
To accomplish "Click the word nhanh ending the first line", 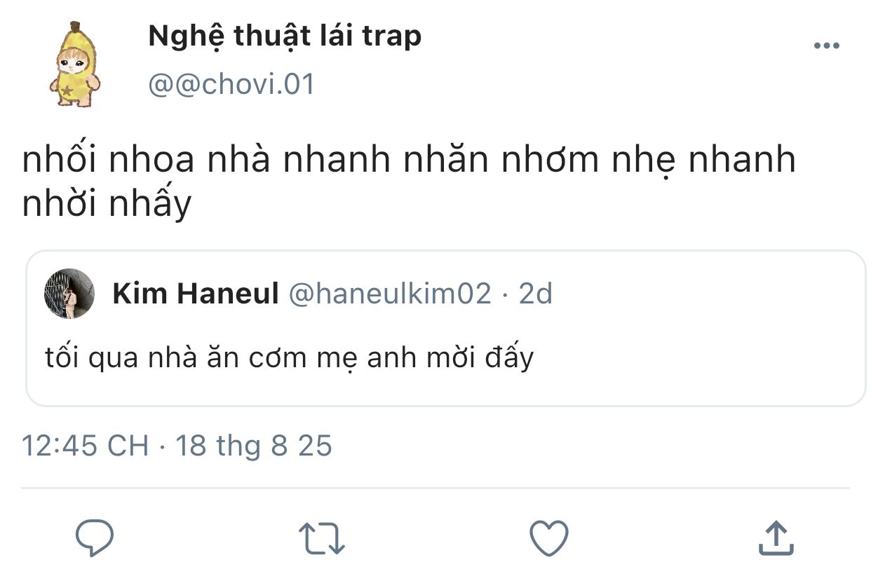I will 741,161.
